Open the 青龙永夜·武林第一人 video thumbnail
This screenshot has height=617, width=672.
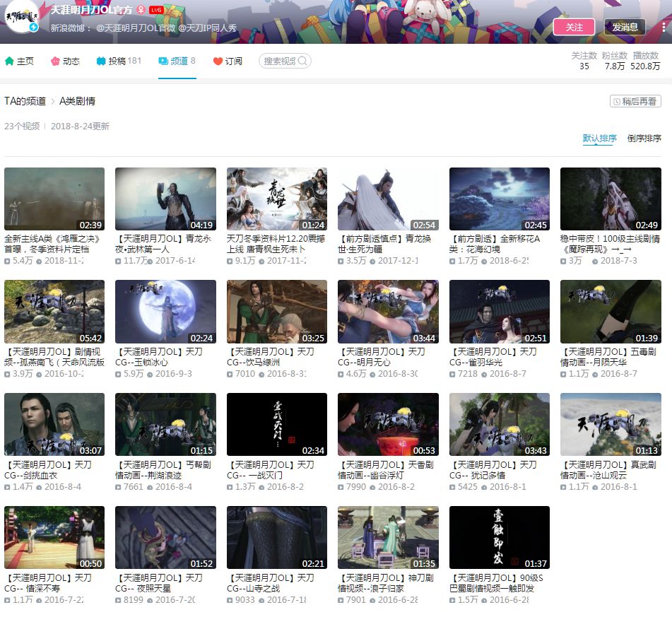pos(165,199)
